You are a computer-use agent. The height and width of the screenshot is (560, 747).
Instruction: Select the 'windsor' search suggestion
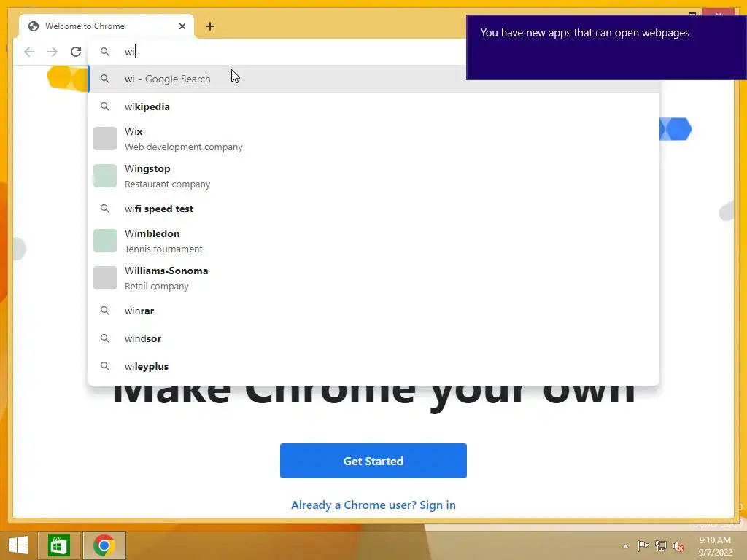(x=374, y=338)
